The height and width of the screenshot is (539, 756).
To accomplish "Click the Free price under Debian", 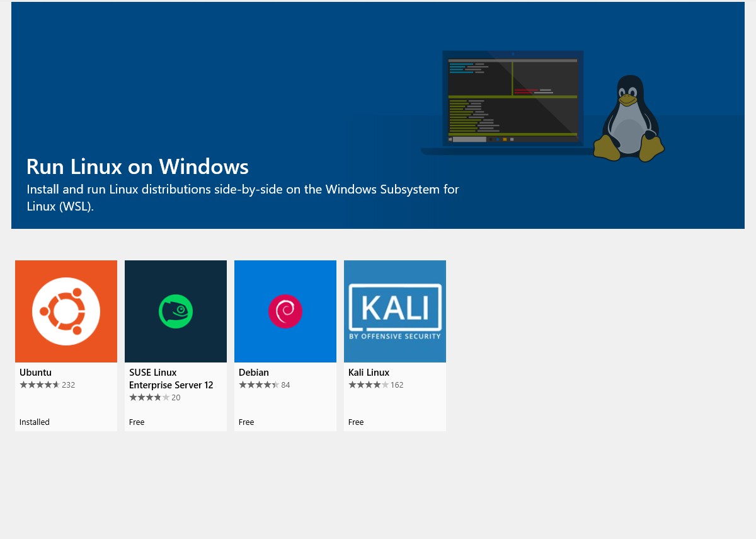I will pos(246,422).
